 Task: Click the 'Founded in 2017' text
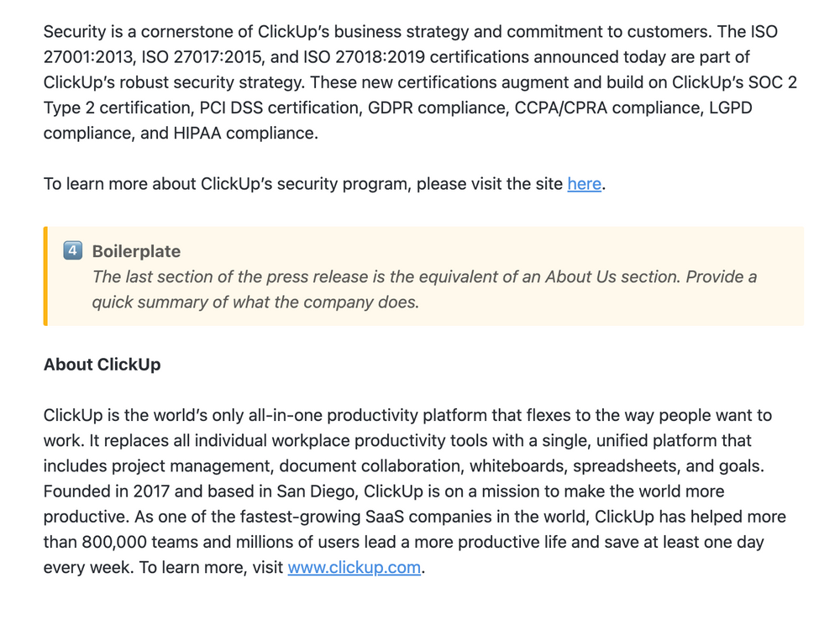(x=102, y=491)
